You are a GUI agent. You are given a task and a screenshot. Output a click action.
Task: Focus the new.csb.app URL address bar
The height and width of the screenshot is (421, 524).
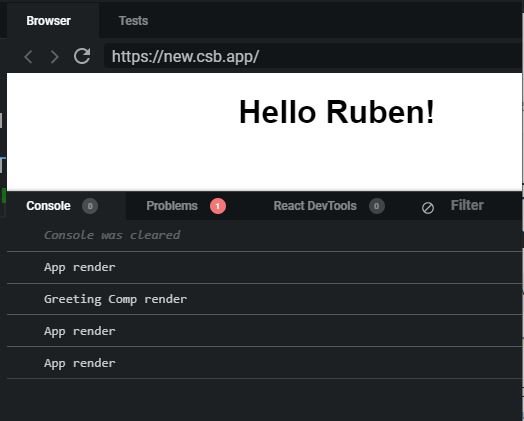(312, 56)
